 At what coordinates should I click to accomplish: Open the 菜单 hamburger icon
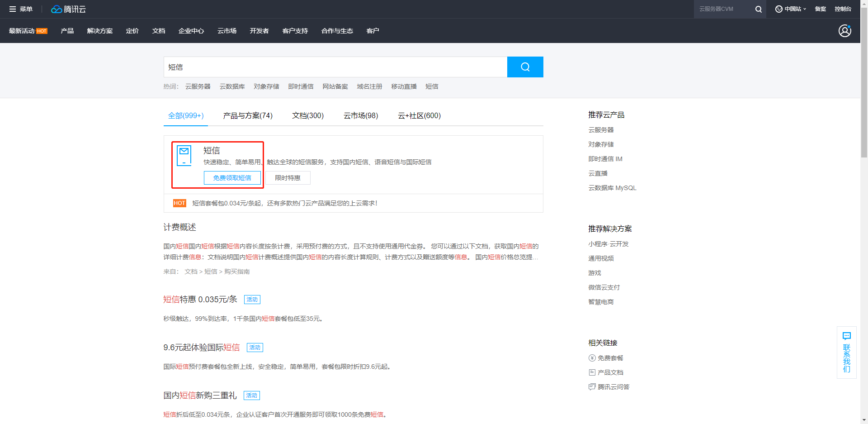point(13,9)
